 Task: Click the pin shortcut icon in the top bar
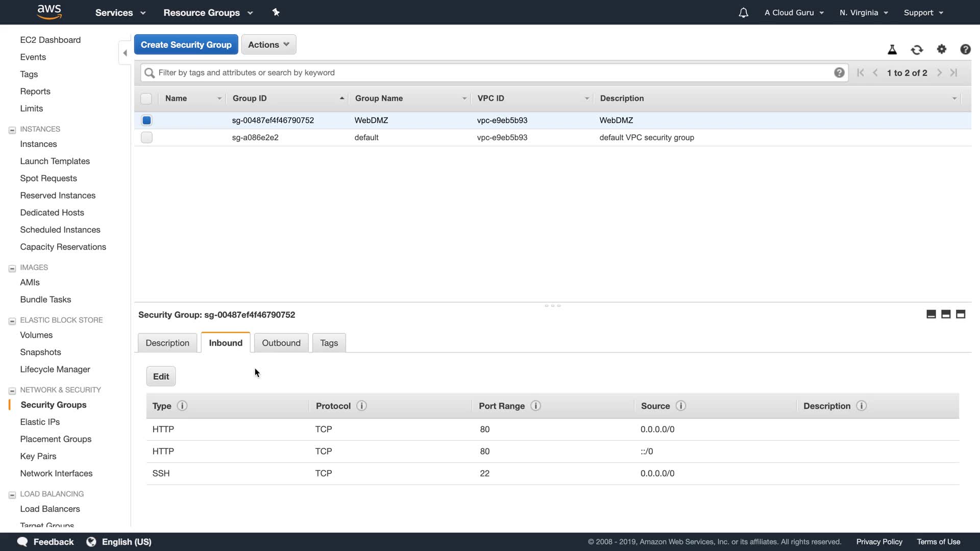click(x=276, y=12)
